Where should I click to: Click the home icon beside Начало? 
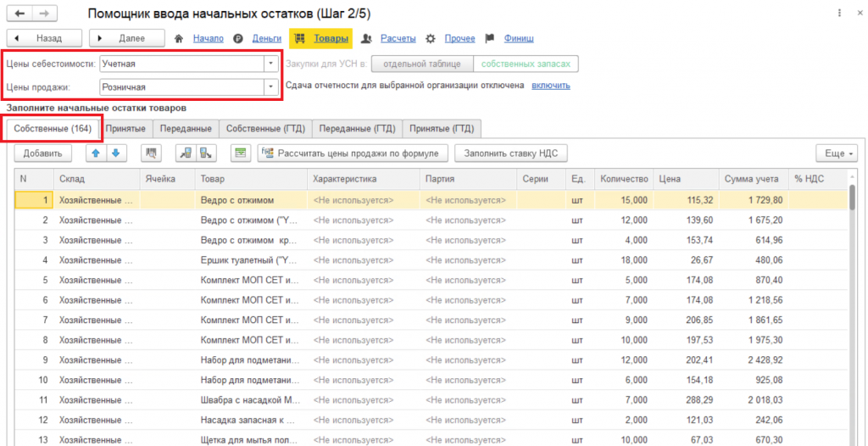[179, 39]
